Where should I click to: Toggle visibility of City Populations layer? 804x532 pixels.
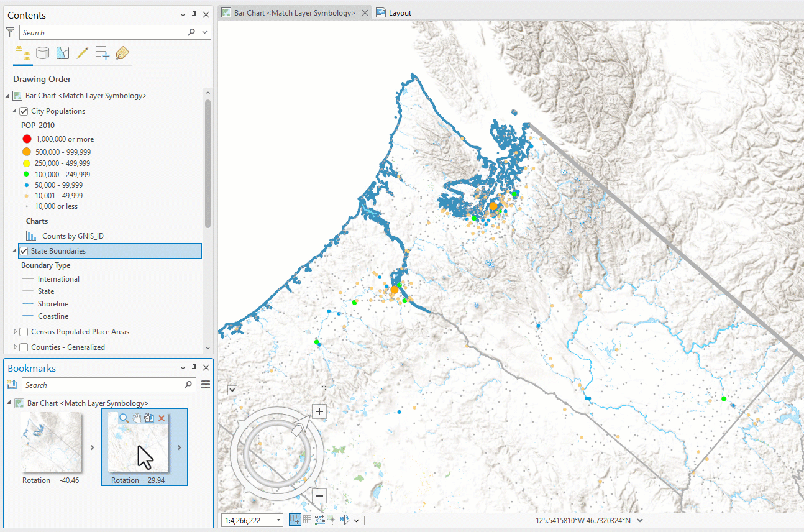(x=23, y=111)
